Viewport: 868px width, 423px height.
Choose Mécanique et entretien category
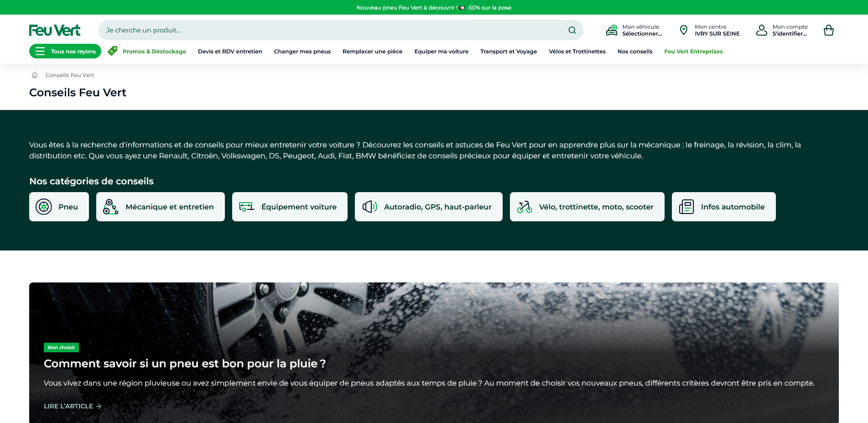170,207
